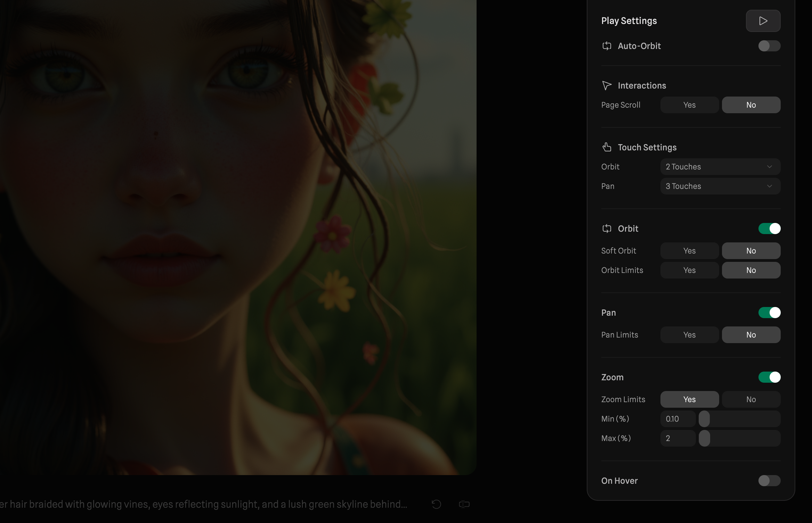
Task: Click the Auto-Orbit loop icon
Action: pos(607,46)
